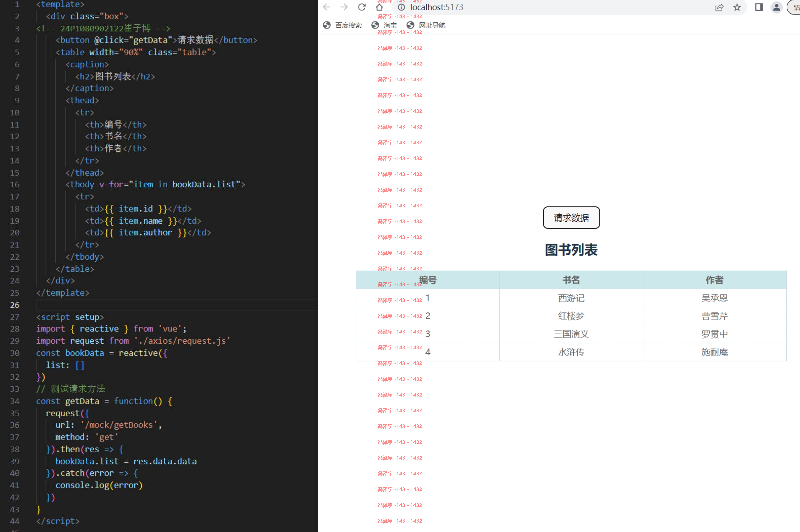Viewport: 800px width, 532px height.
Task: Click the id cell in 红楼梦 row
Action: click(428, 316)
